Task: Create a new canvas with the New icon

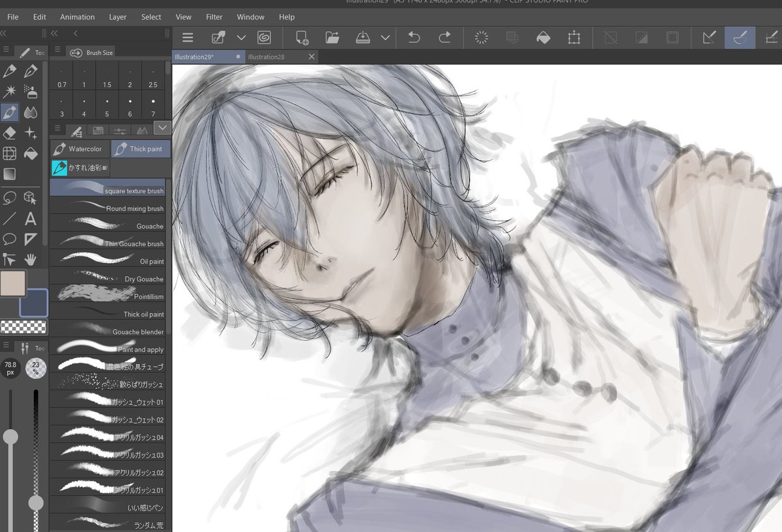Action: [x=302, y=38]
